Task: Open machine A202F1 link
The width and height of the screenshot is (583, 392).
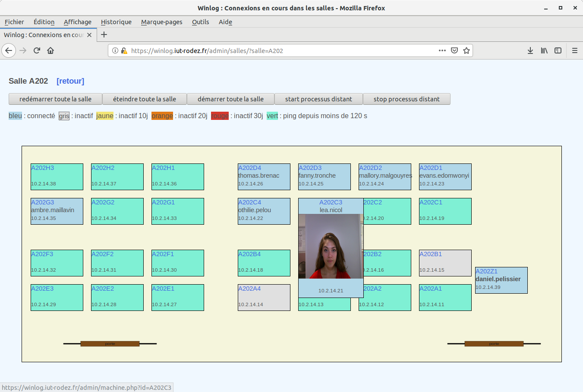Action: (163, 254)
